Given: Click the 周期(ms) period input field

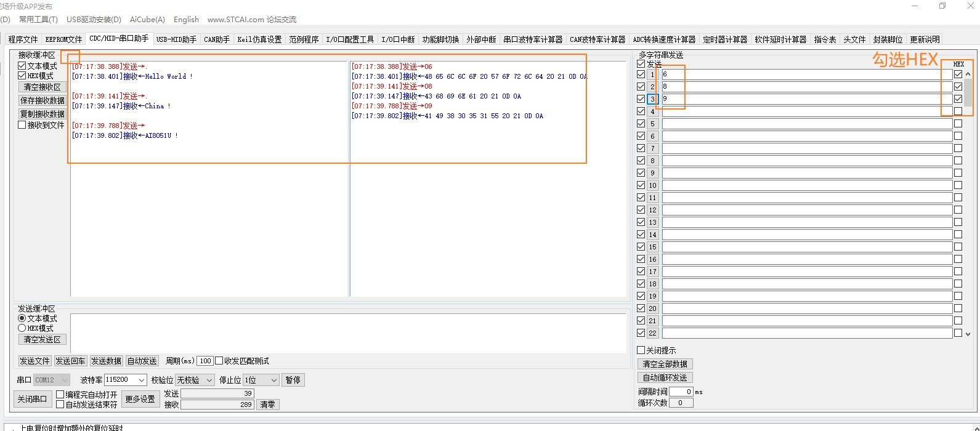Looking at the screenshot, I should [x=205, y=361].
